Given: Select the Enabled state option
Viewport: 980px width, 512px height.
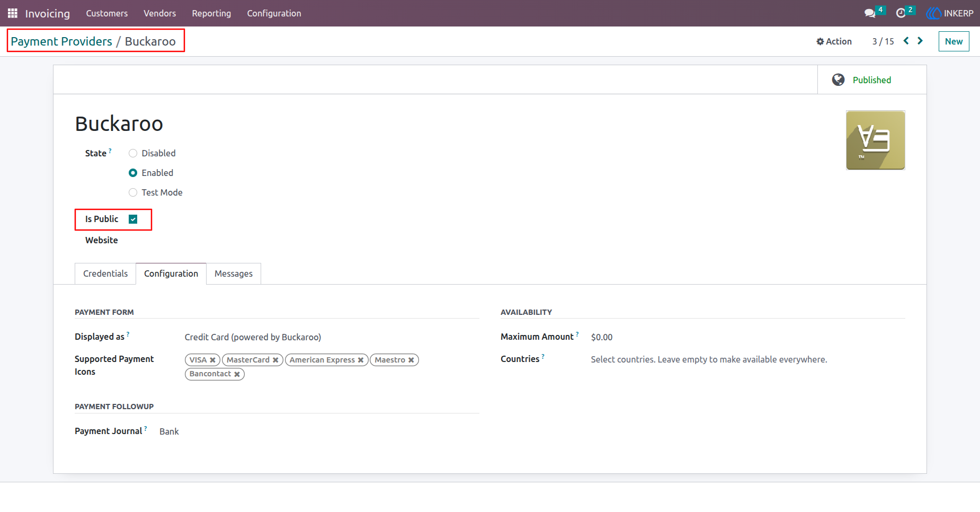Looking at the screenshot, I should [x=133, y=173].
